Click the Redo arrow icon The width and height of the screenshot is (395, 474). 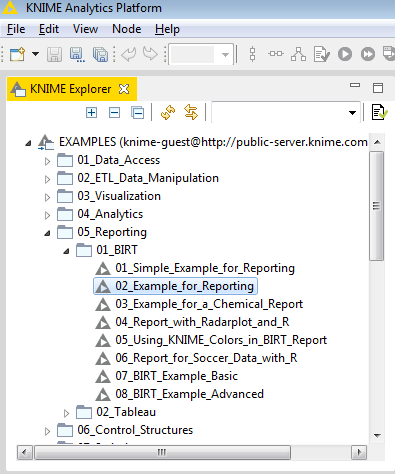pos(150,53)
